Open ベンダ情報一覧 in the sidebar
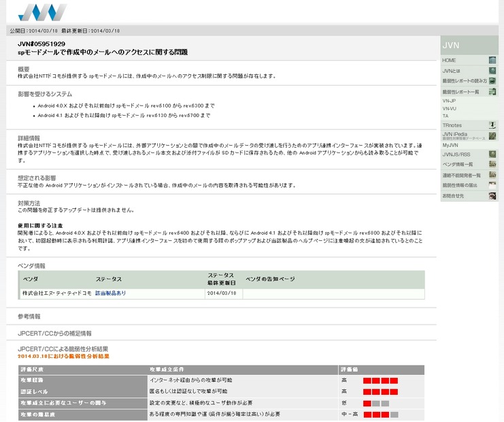 (457, 164)
